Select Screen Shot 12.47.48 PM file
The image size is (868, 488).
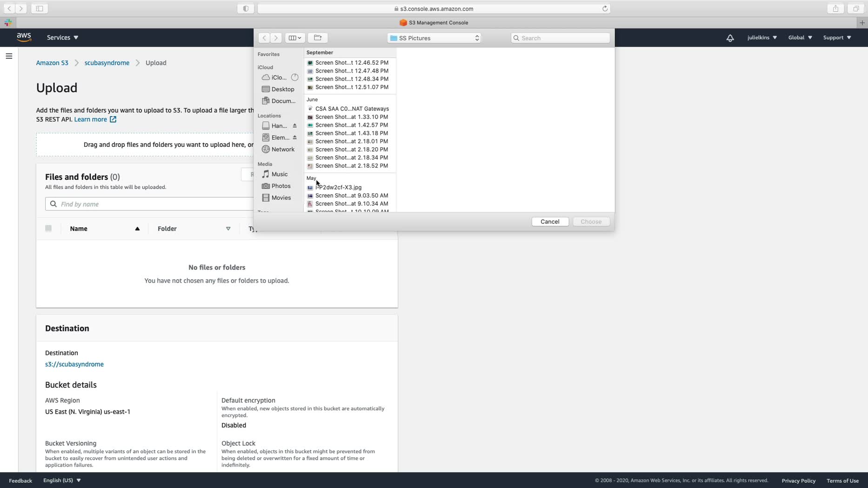(349, 71)
